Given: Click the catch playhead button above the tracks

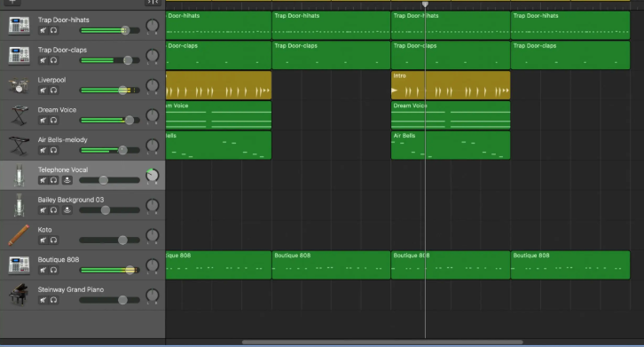Looking at the screenshot, I should point(153,2).
